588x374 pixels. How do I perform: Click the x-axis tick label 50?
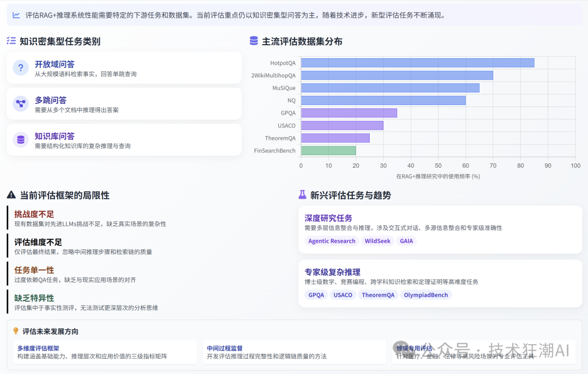tap(438, 165)
